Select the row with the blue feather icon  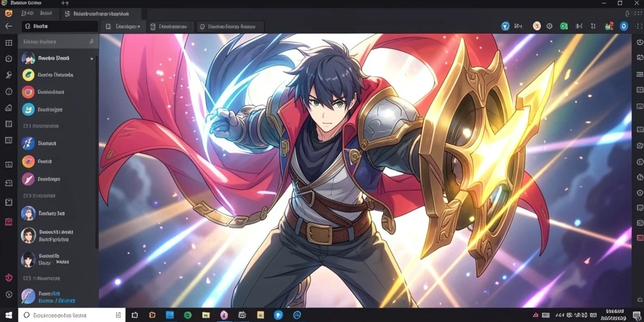coord(58,143)
